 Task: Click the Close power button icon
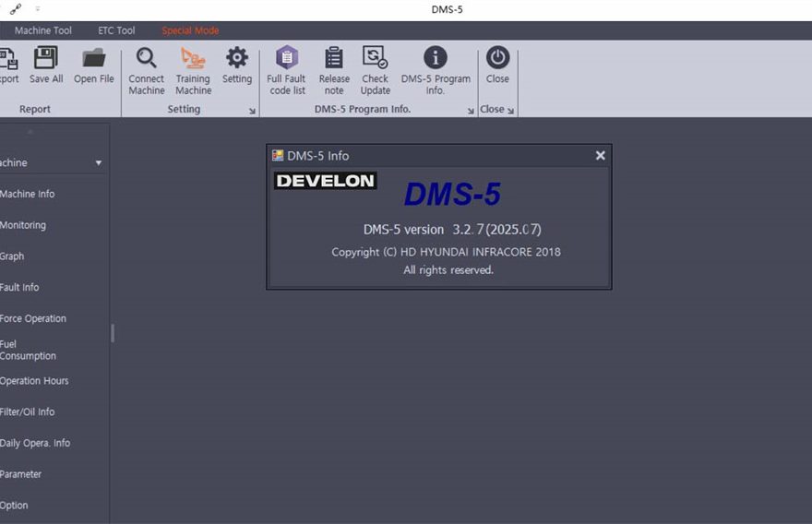pyautogui.click(x=497, y=59)
